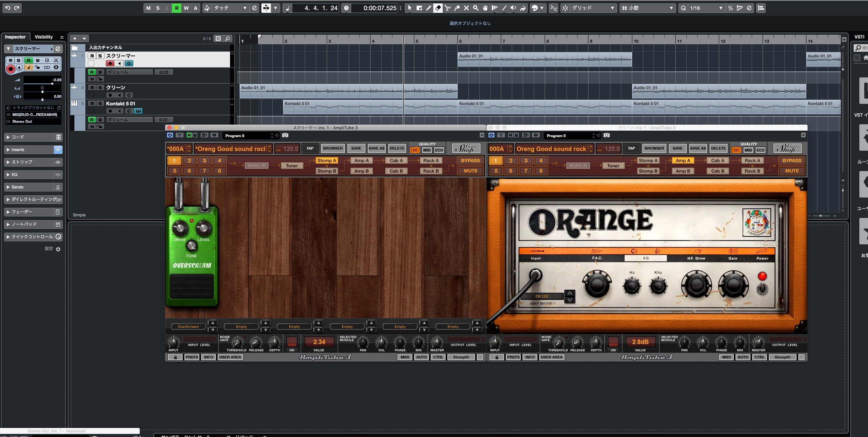Click SAVE AS in Orange amp window
Viewport: 868px width, 437px height.
[x=698, y=148]
